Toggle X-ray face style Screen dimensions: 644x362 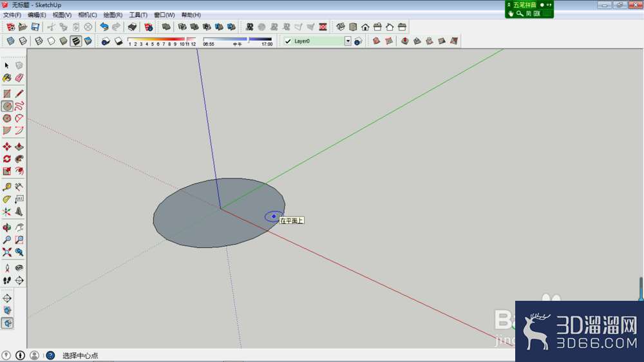click(x=11, y=41)
